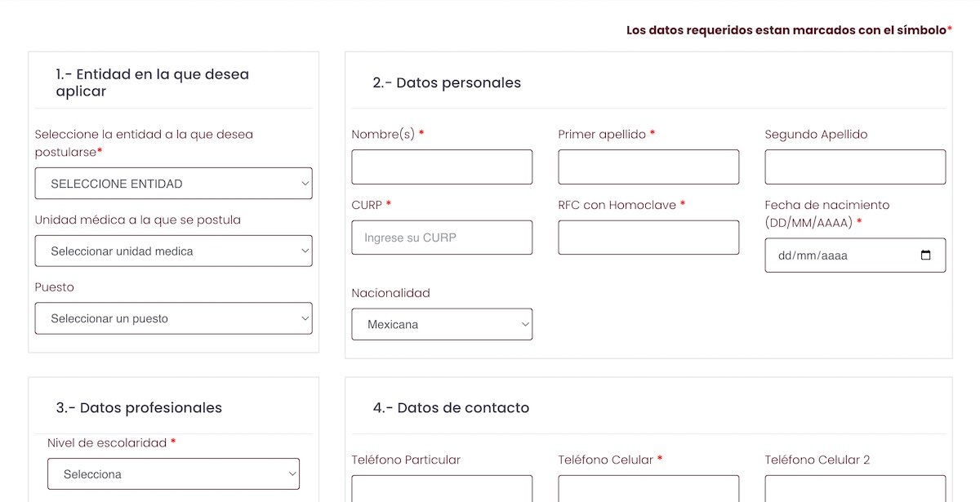The height and width of the screenshot is (502, 980).
Task: Expand the Nivel de escolaridad dropdown
Action: tap(173, 474)
